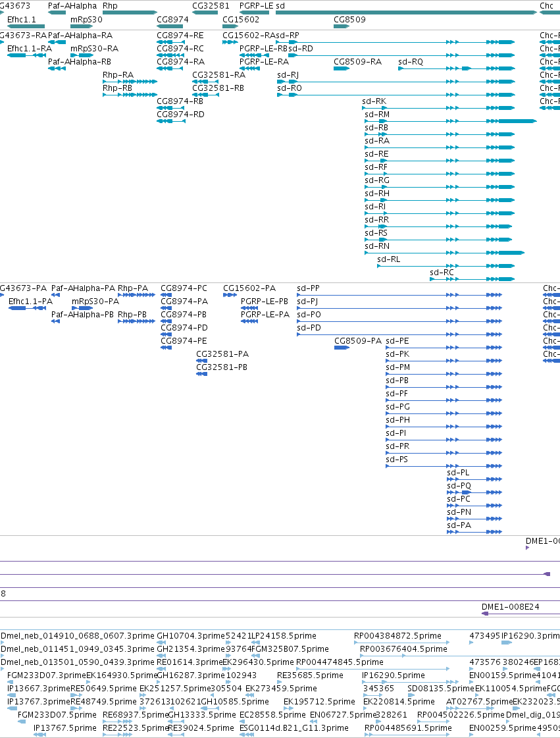
Task: Open EST label Dmel_neb_014910_0688_0607.3prime
Action: (x=78, y=636)
